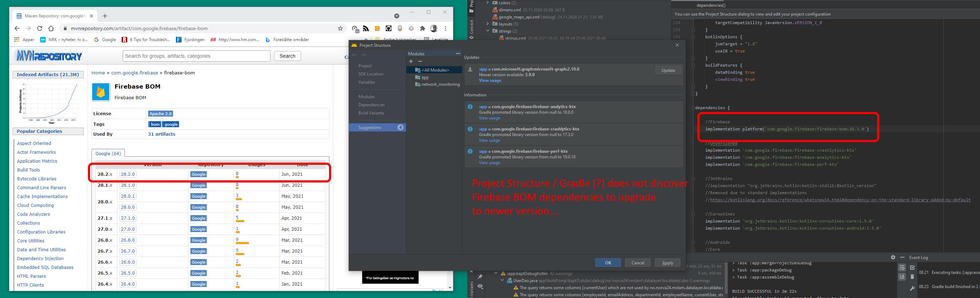Screen dimensions: 980x298
Task: Collapse the kaptDebugKotlin warnings node
Action: (496, 273)
